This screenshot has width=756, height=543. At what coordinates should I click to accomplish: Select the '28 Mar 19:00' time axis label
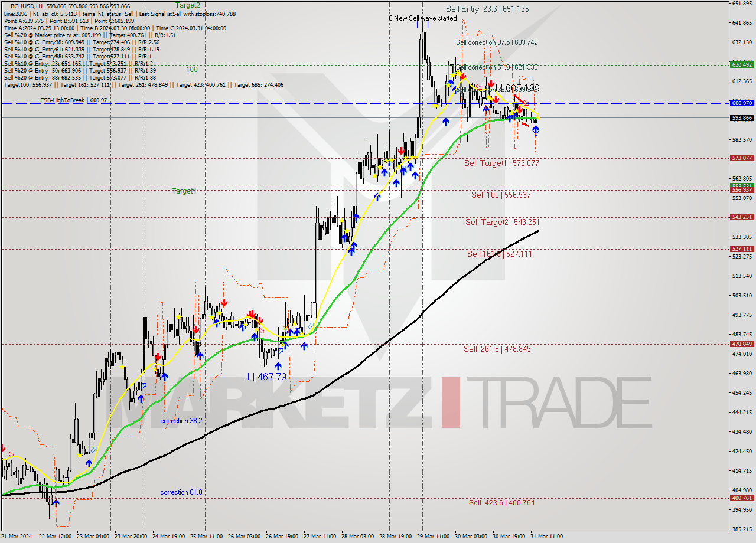(x=395, y=537)
